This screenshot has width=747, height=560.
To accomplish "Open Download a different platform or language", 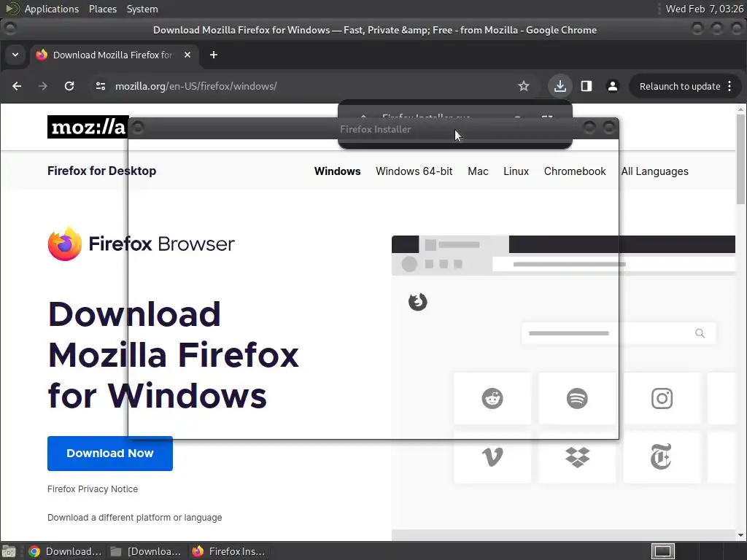I will pyautogui.click(x=134, y=518).
